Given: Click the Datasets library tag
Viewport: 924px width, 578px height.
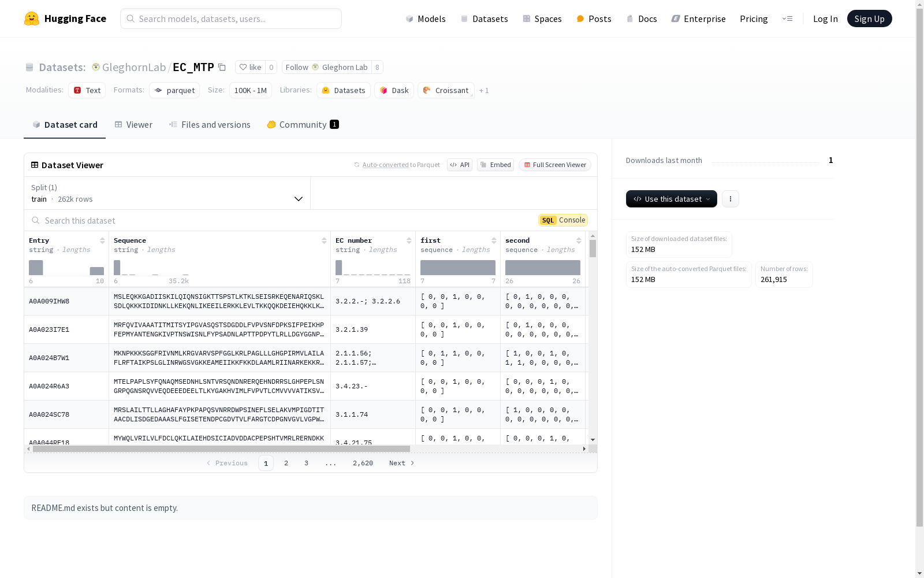Looking at the screenshot, I should pos(344,90).
